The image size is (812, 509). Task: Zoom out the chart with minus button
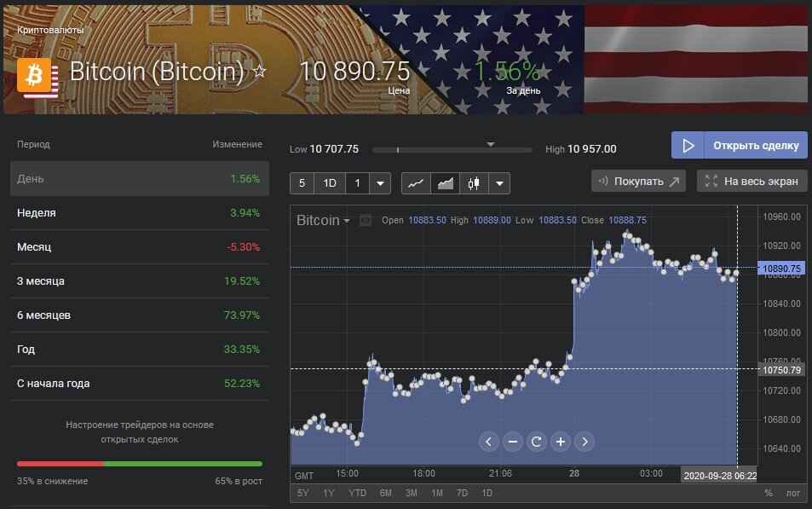(513, 441)
